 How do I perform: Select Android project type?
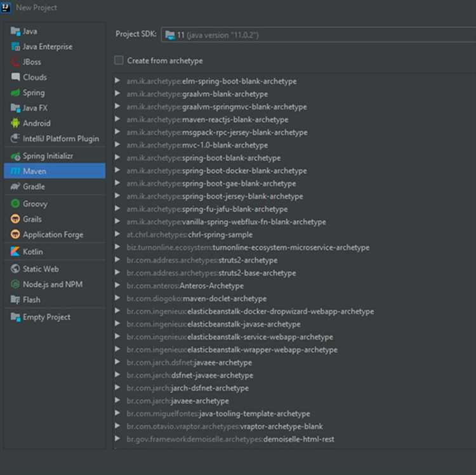pos(55,123)
